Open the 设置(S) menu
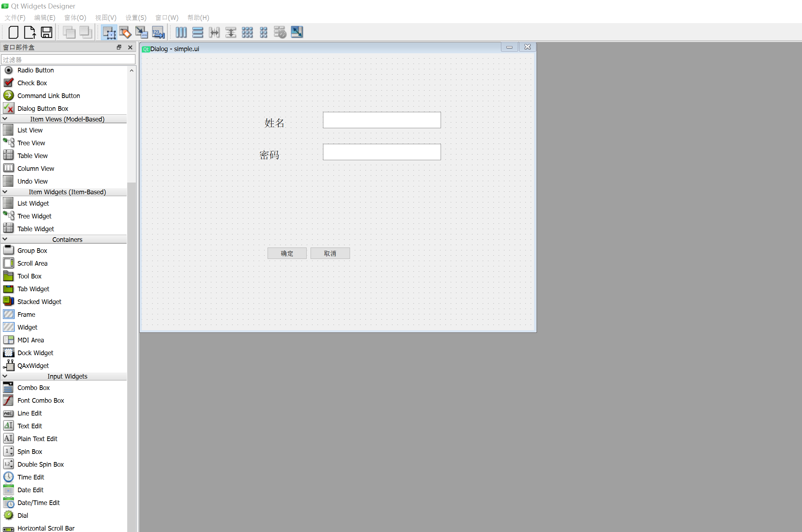Viewport: 802px width, 532px height. [136, 17]
